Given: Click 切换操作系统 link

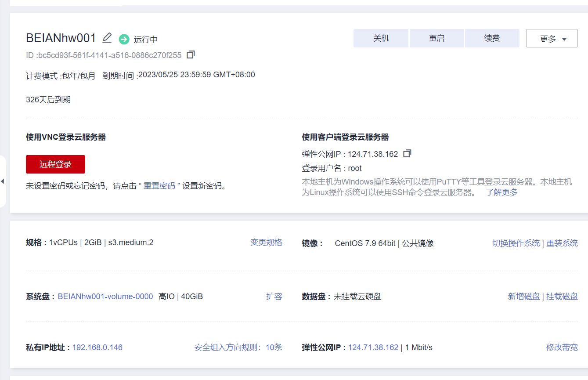Looking at the screenshot, I should 516,243.
